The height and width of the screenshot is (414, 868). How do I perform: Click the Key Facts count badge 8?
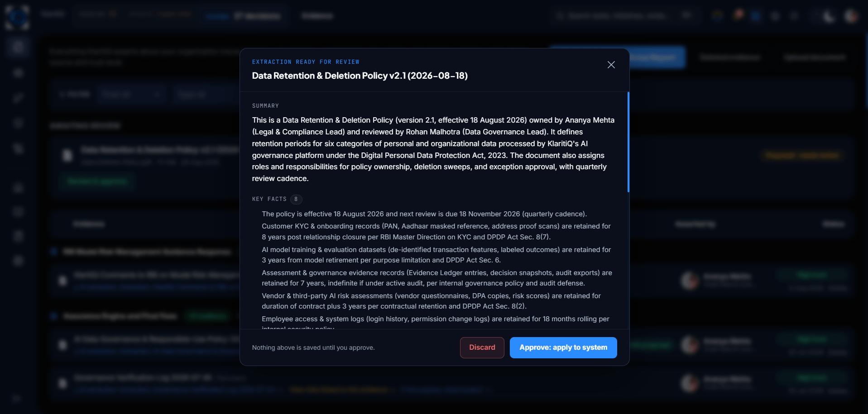296,199
